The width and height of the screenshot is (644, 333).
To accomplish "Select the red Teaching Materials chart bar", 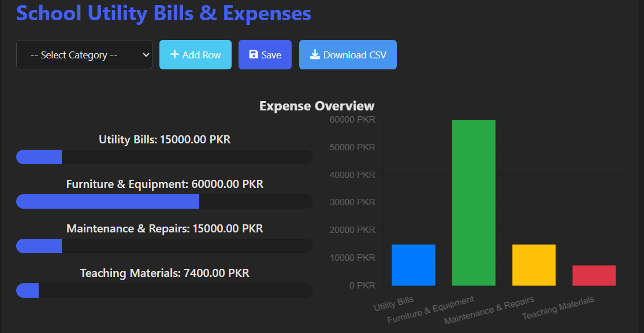I will tap(594, 275).
